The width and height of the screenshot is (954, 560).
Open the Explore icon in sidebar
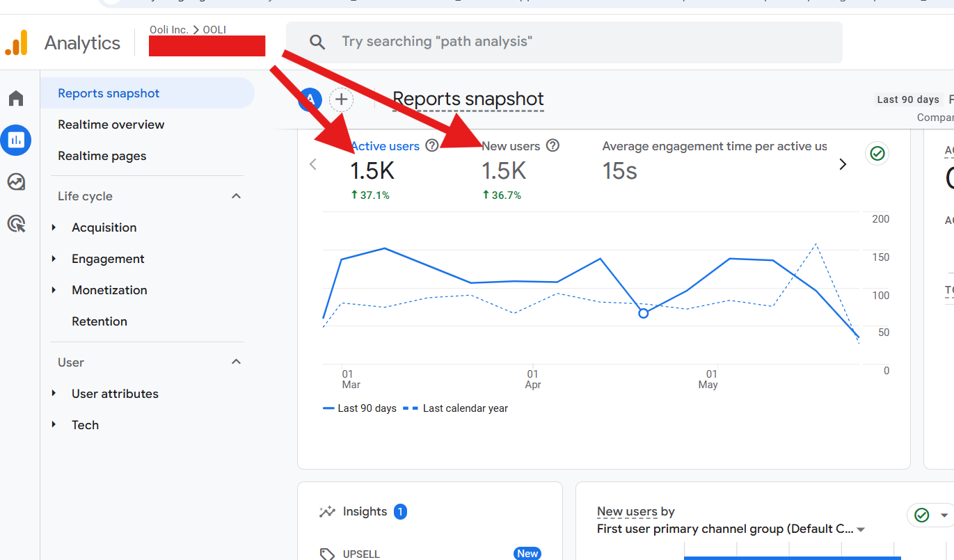pyautogui.click(x=16, y=182)
